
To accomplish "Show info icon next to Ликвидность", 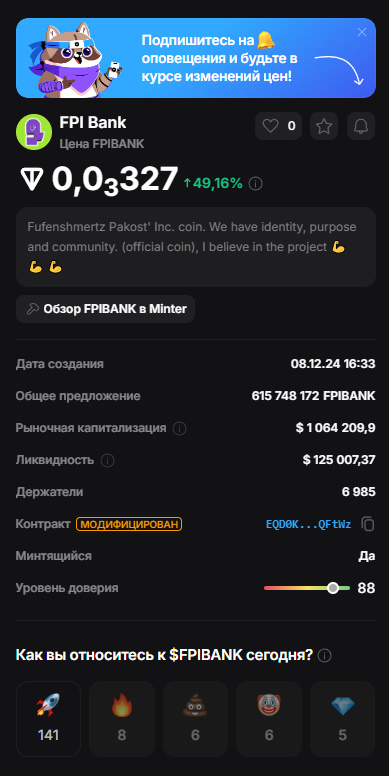I will (107, 460).
